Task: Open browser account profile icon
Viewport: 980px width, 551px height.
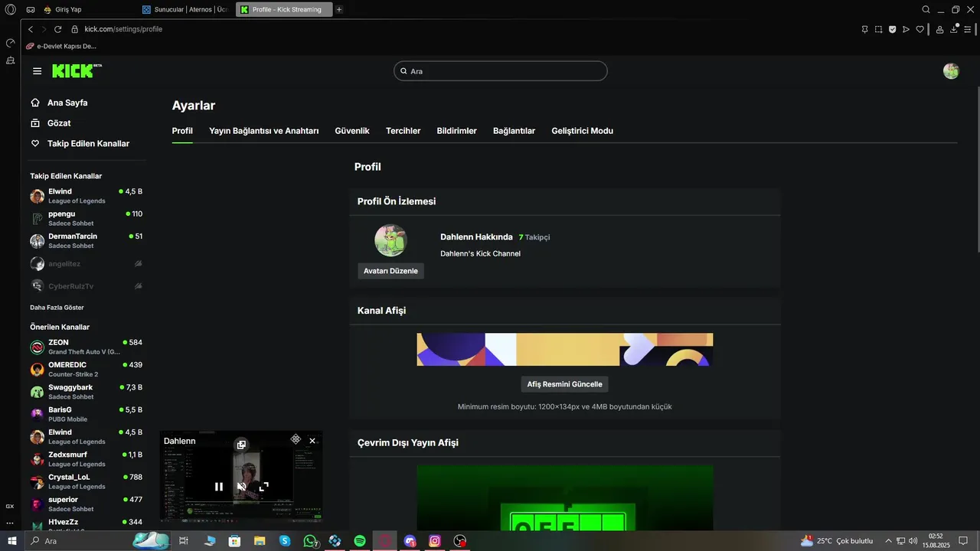Action: 939,29
